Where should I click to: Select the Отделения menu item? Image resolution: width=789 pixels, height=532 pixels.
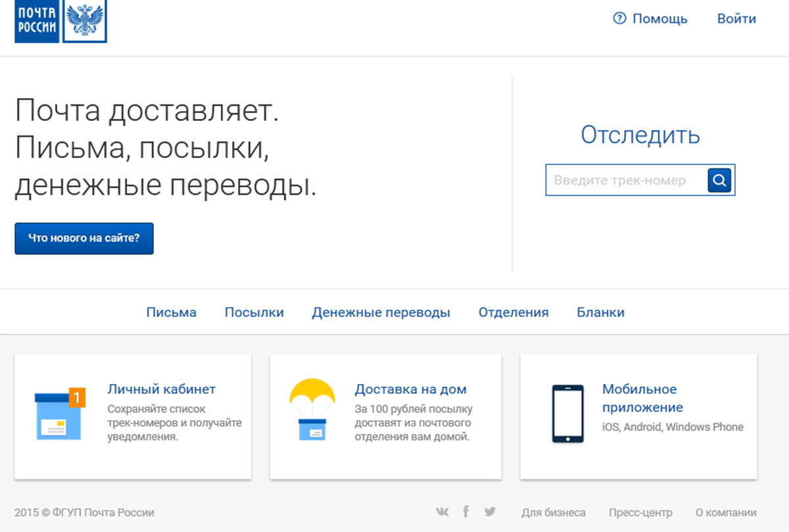[513, 312]
